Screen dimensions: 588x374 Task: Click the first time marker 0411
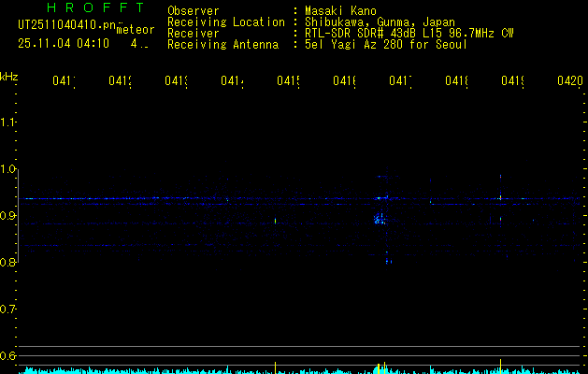(64, 80)
